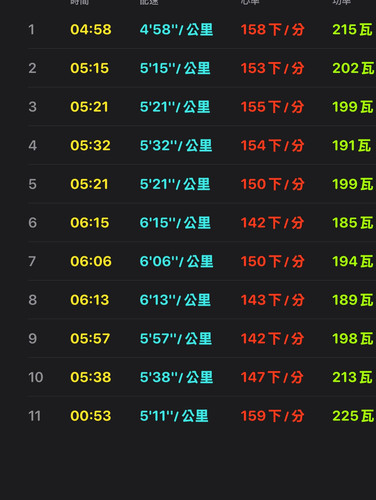Select split time 06:13
The height and width of the screenshot is (500, 376).
tap(90, 300)
